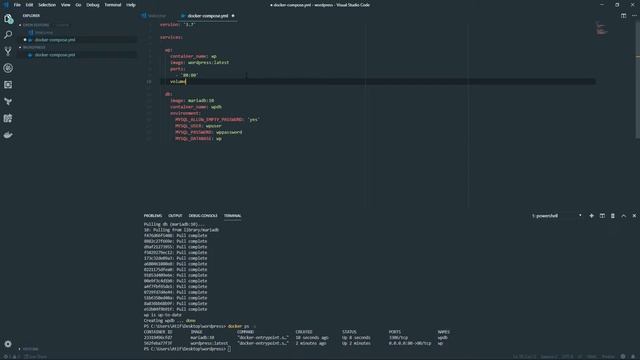Open the File menu
Screen dimensions: 640x360
point(17,5)
